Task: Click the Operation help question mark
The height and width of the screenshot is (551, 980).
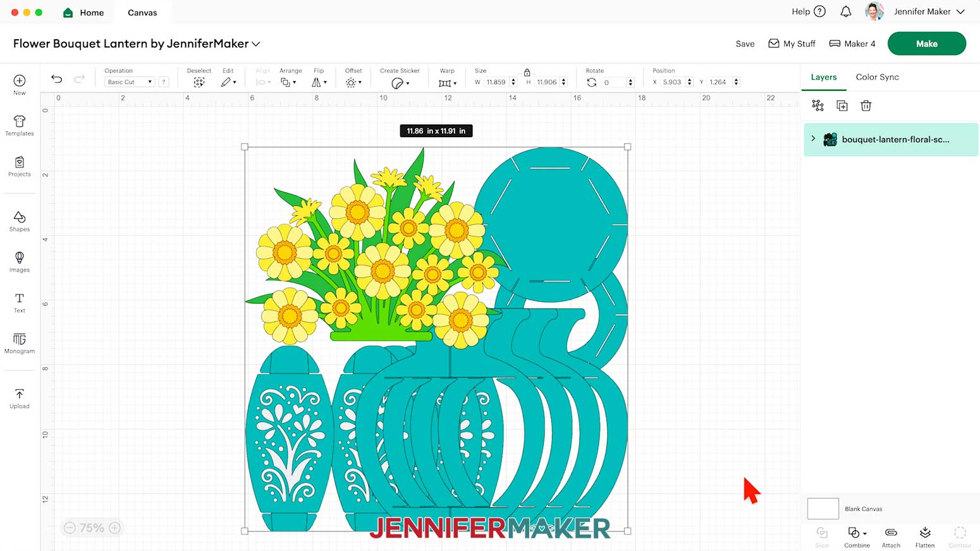Action: (x=164, y=82)
